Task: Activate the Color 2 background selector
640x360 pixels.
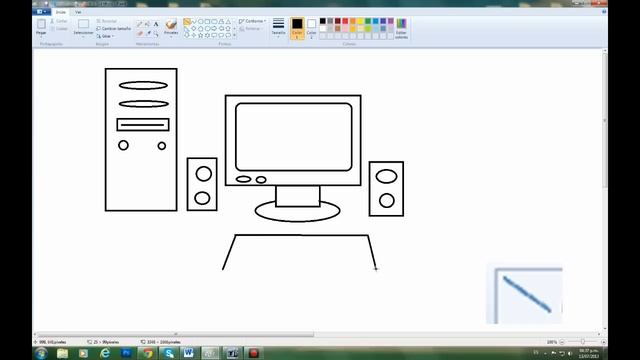Action: (311, 28)
